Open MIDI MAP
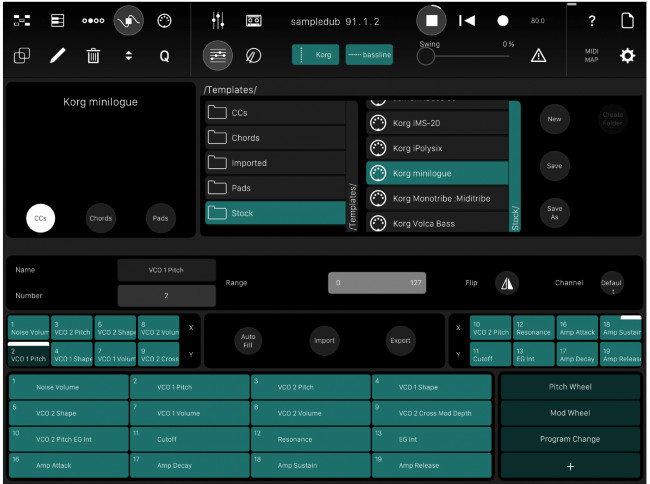Viewport: 650px width, 484px height. pyautogui.click(x=592, y=55)
